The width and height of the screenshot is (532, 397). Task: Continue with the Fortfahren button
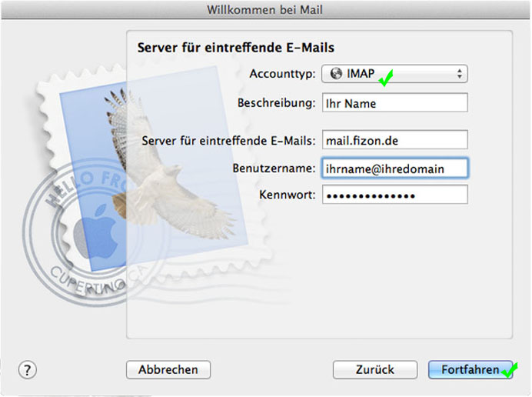point(470,369)
